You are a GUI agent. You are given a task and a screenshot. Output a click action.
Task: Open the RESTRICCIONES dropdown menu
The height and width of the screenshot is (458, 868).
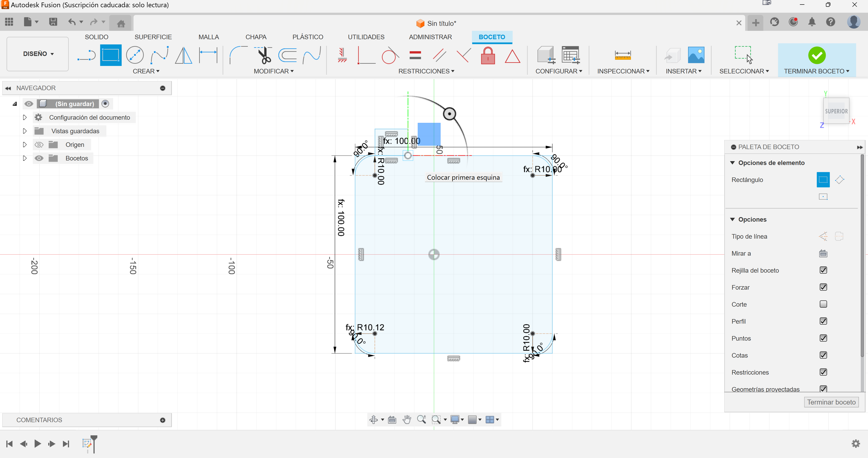(x=426, y=71)
